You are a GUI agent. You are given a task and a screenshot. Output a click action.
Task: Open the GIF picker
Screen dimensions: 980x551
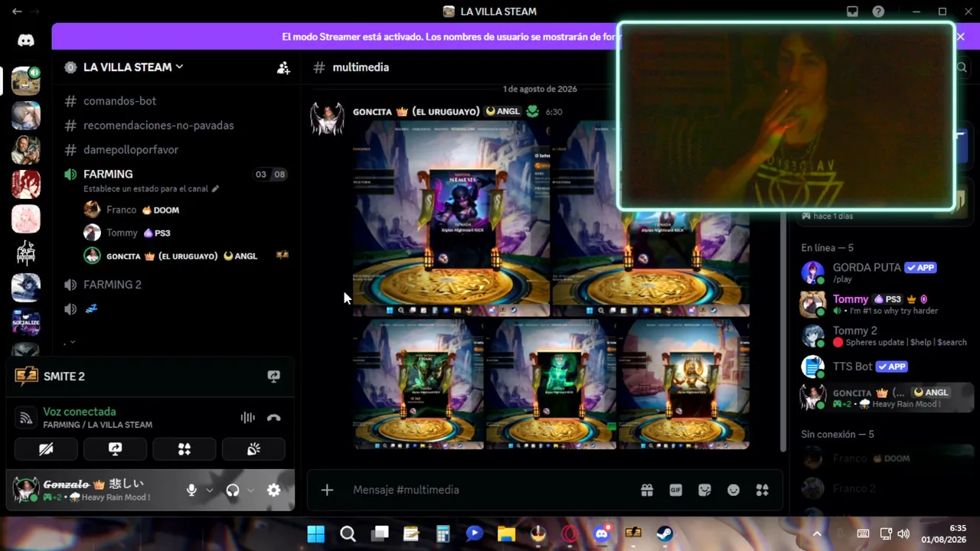[675, 490]
